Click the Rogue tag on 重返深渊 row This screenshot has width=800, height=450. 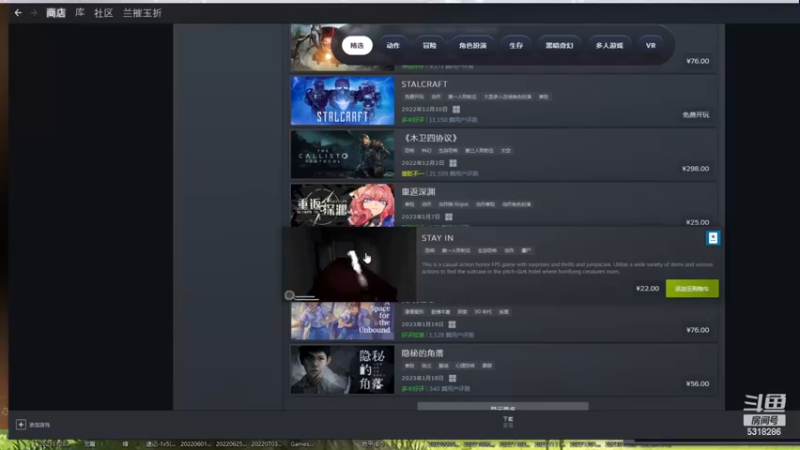(453, 204)
